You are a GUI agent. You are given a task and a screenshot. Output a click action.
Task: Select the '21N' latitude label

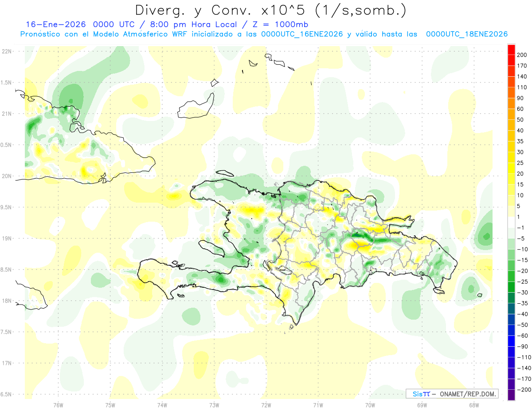pyautogui.click(x=7, y=114)
